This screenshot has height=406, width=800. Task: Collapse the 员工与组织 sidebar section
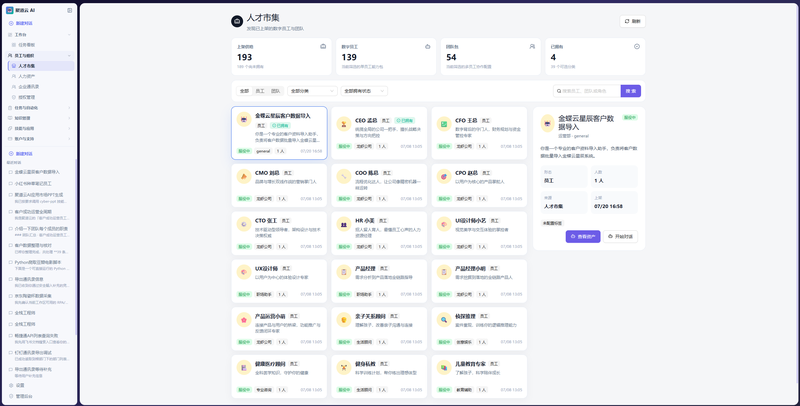tap(39, 55)
